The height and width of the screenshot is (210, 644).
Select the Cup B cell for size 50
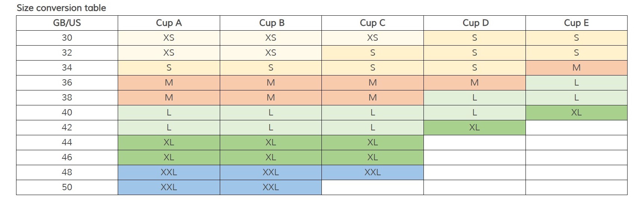[271, 187]
